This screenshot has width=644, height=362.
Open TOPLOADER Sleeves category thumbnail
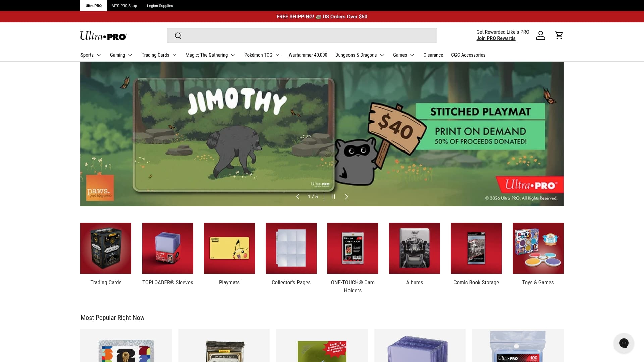tap(168, 248)
